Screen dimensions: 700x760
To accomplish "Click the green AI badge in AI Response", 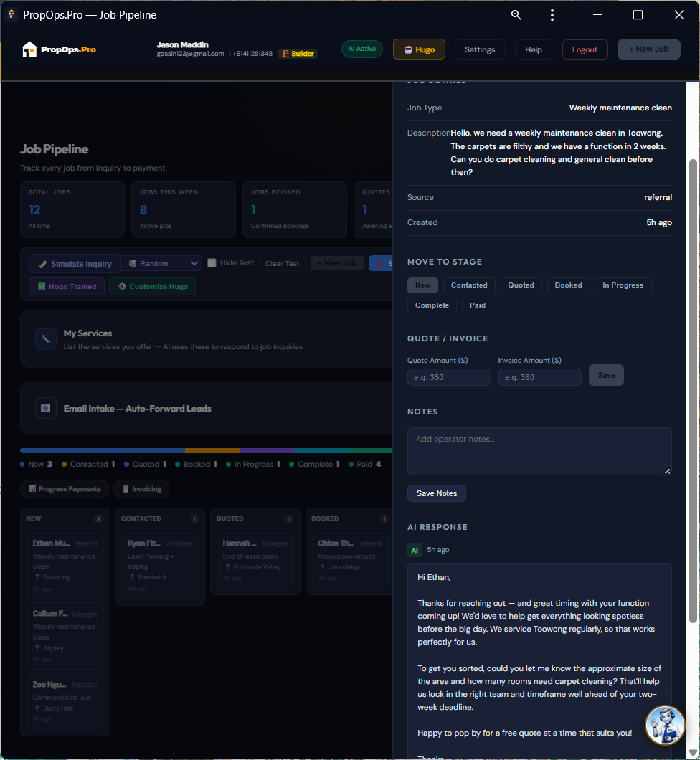I will click(x=415, y=550).
